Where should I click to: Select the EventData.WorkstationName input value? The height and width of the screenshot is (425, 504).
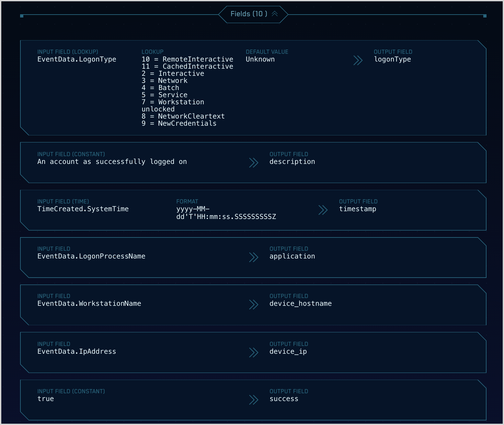89,304
